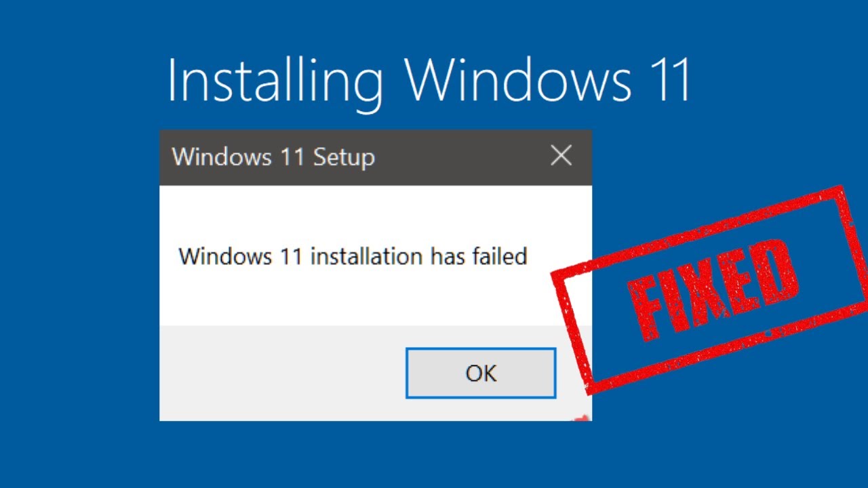Image resolution: width=868 pixels, height=488 pixels.
Task: Click the dark gray title bar strip
Action: coord(441,157)
